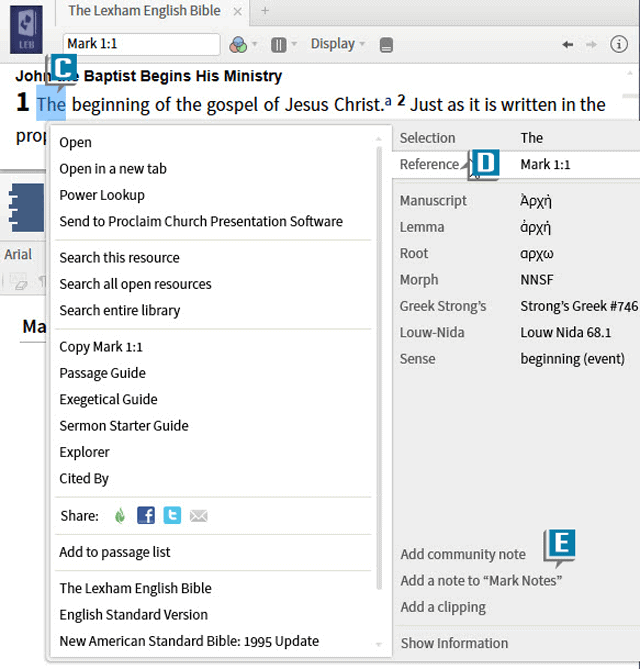The image size is (640, 669).
Task: Open the Display dropdown menu
Action: 337,44
